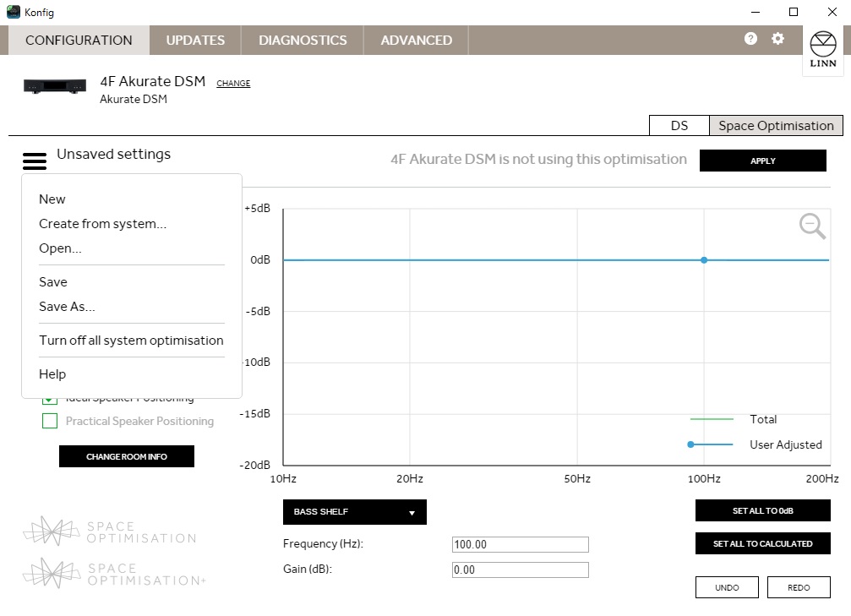The height and width of the screenshot is (616, 851).
Task: Select the Space Optimisation tab
Action: [776, 125]
